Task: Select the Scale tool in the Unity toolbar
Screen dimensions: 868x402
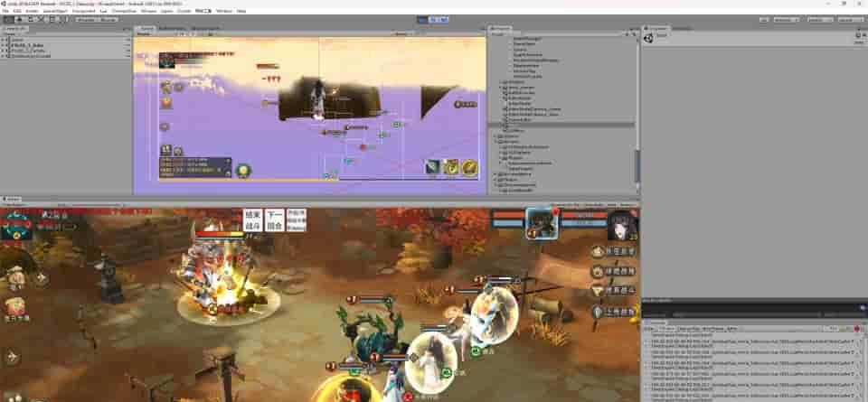Action: (x=42, y=19)
